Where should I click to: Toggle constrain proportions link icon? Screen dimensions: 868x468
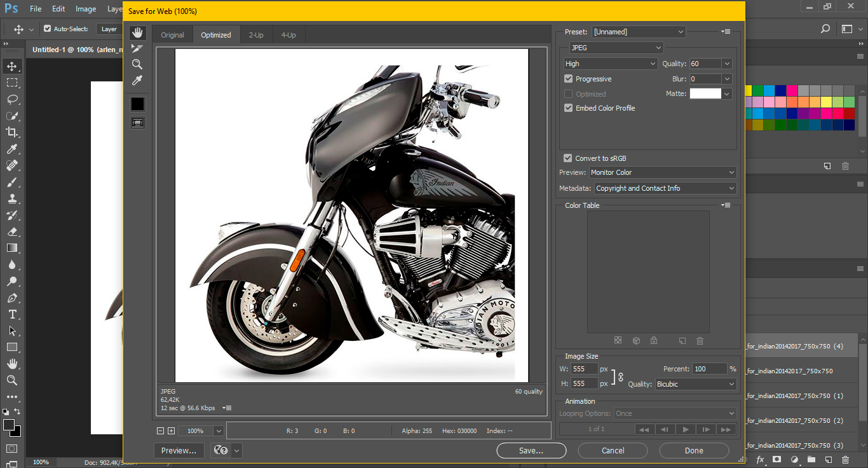tap(621, 376)
